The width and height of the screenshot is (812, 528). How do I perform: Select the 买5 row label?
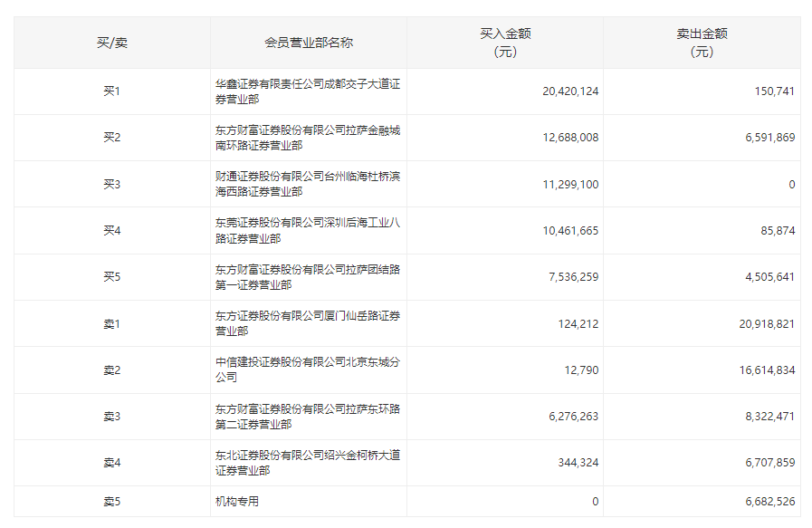coord(112,277)
